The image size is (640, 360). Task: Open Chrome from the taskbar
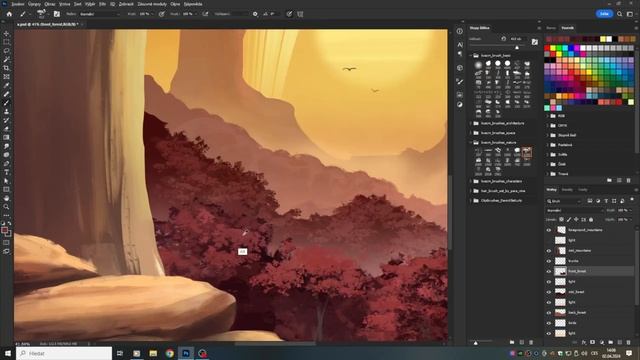click(x=170, y=353)
